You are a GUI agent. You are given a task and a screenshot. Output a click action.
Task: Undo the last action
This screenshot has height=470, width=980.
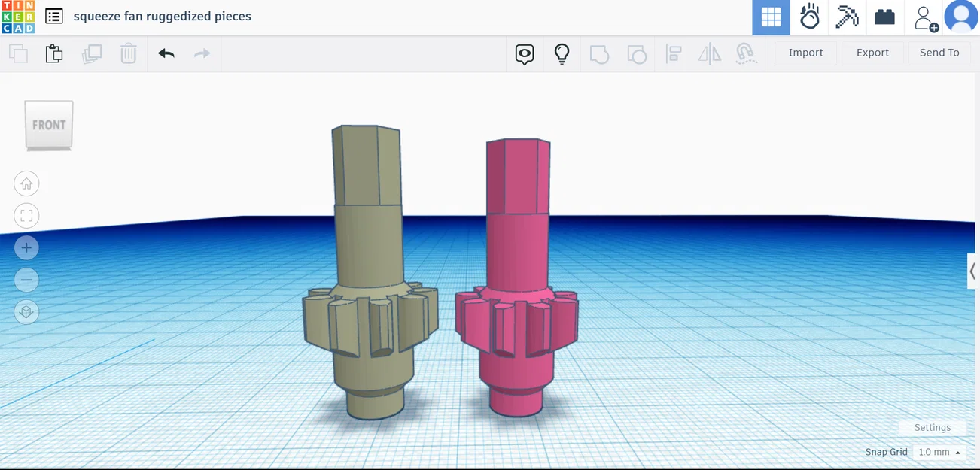click(166, 53)
